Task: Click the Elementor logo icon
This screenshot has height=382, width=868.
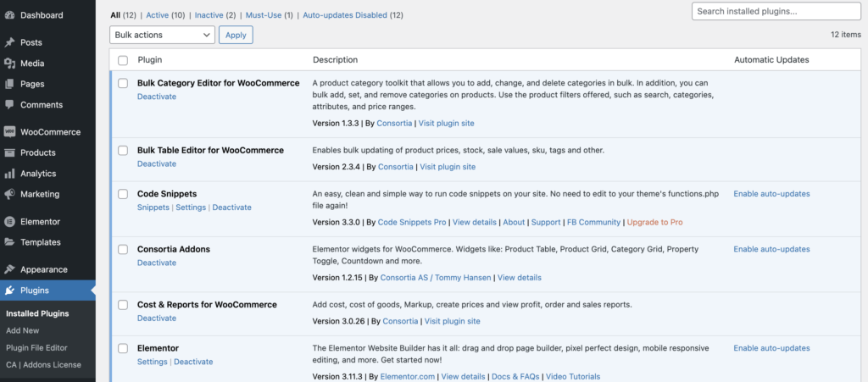Action: (9, 222)
